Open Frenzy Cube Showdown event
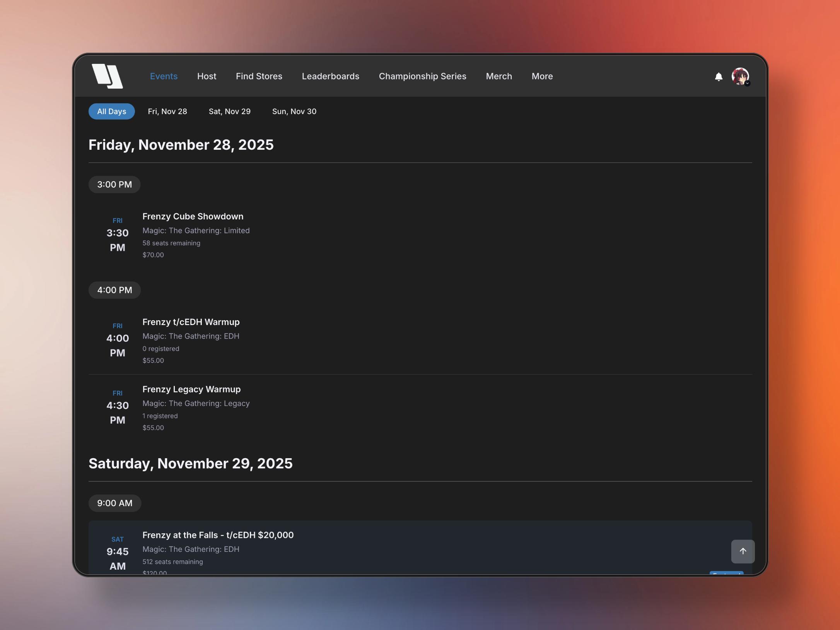Viewport: 840px width, 630px height. click(x=193, y=216)
